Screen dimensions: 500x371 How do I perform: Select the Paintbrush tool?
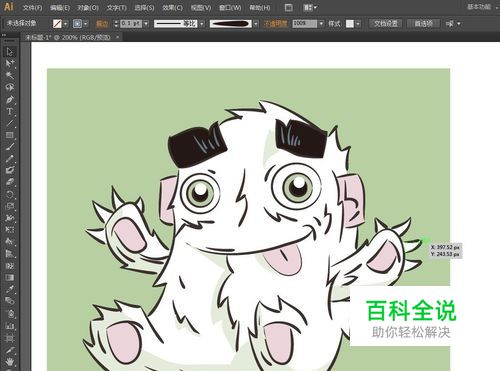(x=9, y=147)
